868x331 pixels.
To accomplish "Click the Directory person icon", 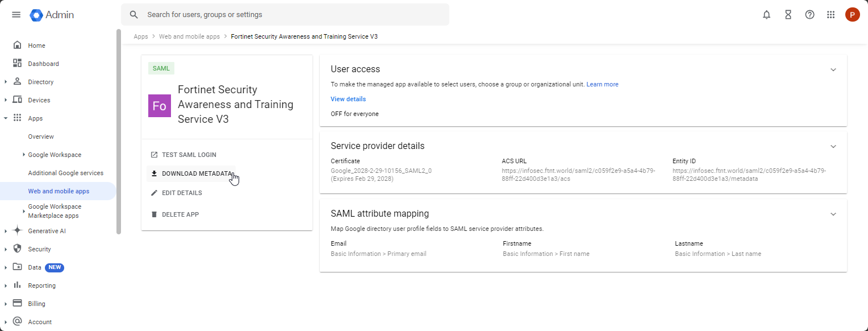I will 17,82.
